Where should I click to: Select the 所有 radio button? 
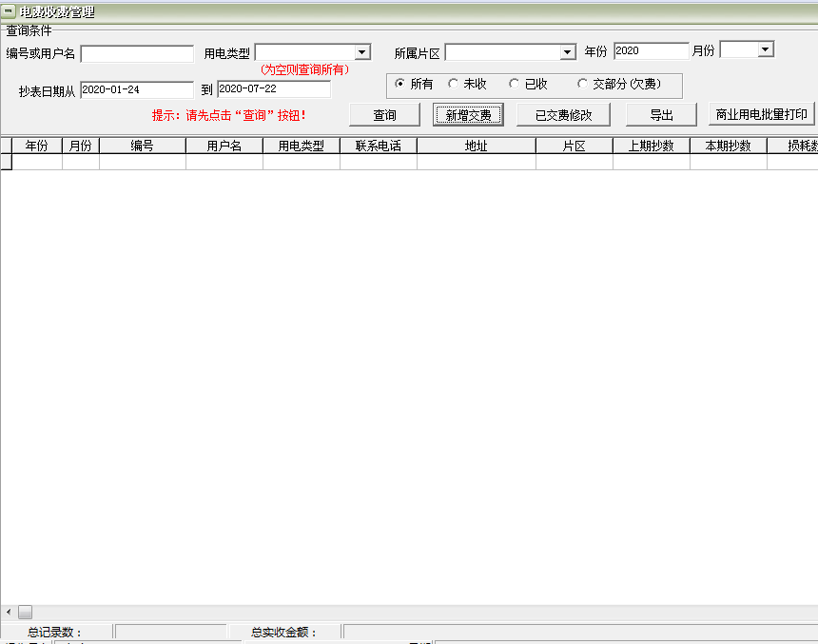tap(399, 84)
